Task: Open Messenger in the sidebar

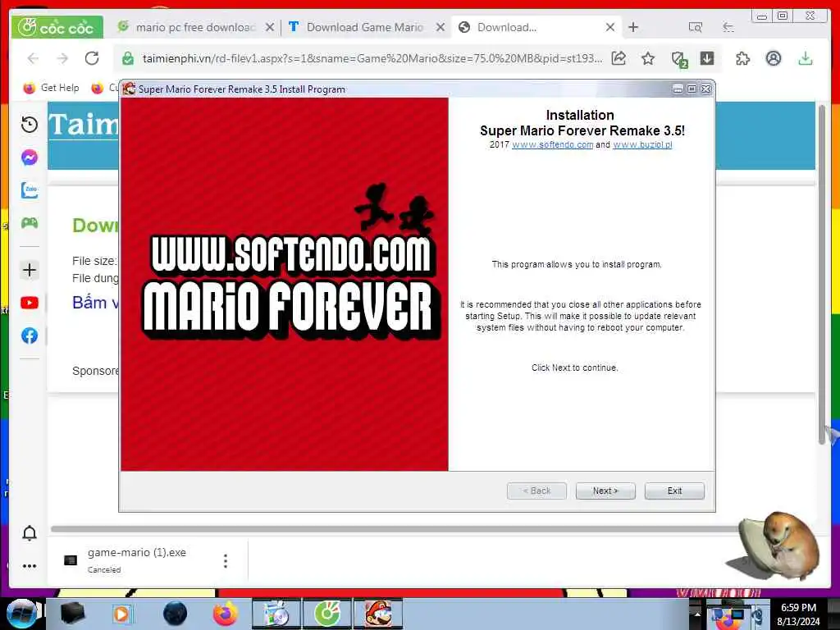Action: click(30, 157)
